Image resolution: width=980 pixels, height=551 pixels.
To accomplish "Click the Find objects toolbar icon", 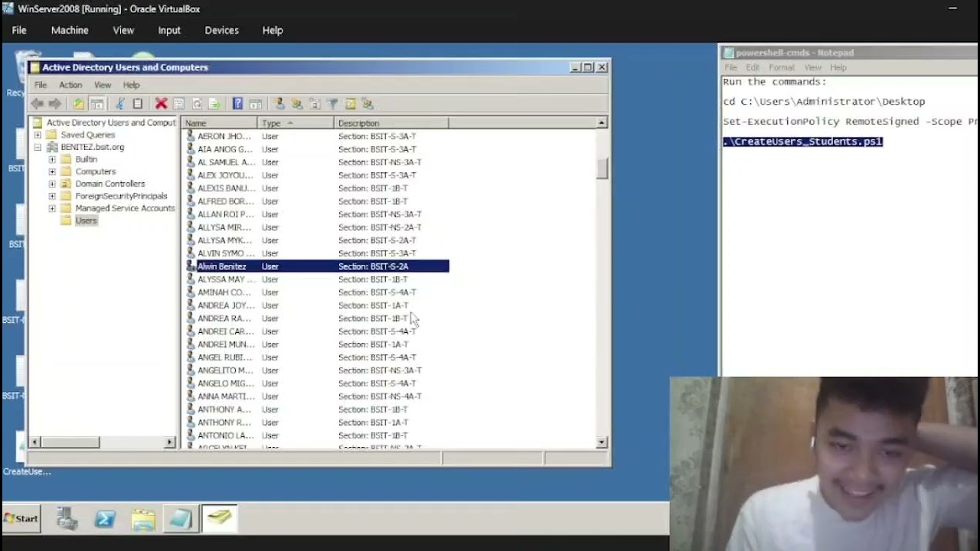I will (350, 103).
